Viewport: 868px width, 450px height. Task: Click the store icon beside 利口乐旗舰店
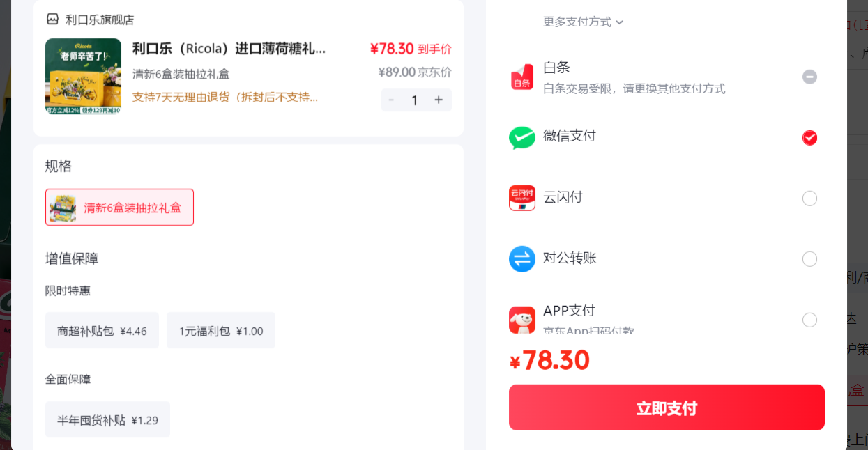click(52, 19)
